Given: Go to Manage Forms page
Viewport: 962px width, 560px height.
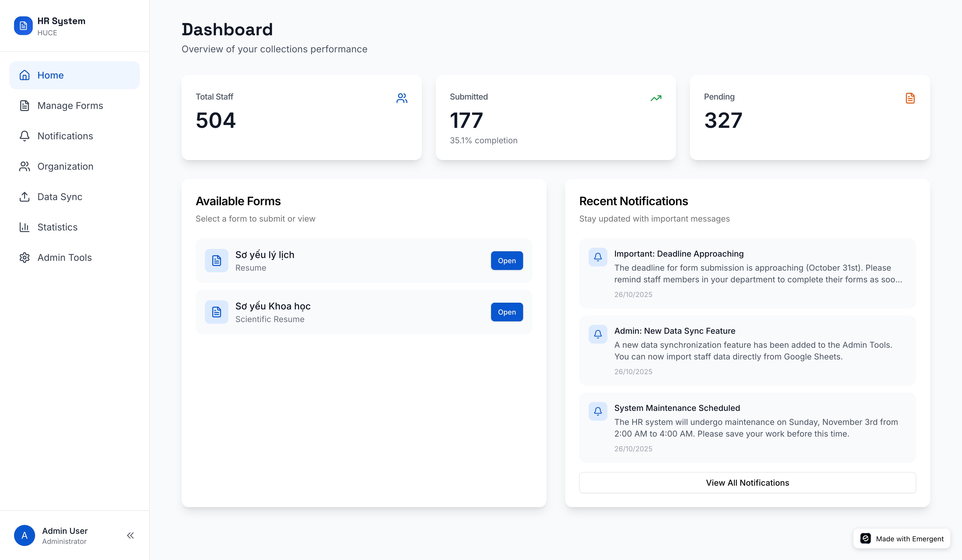Looking at the screenshot, I should (70, 106).
